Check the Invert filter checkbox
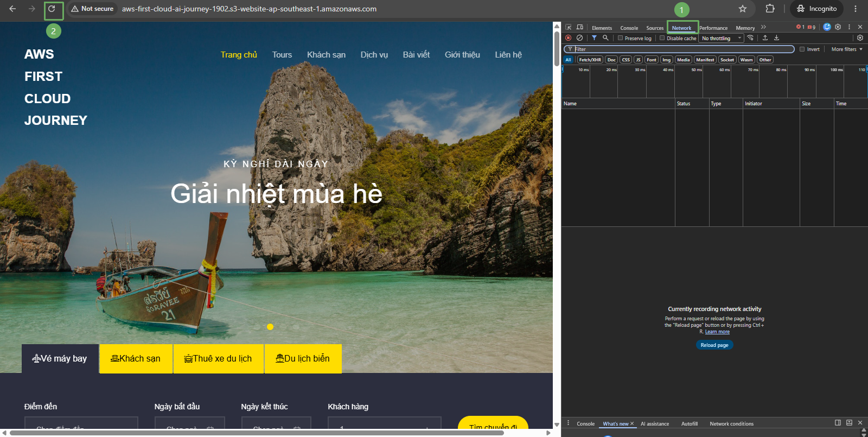This screenshot has height=437, width=868. (x=802, y=49)
